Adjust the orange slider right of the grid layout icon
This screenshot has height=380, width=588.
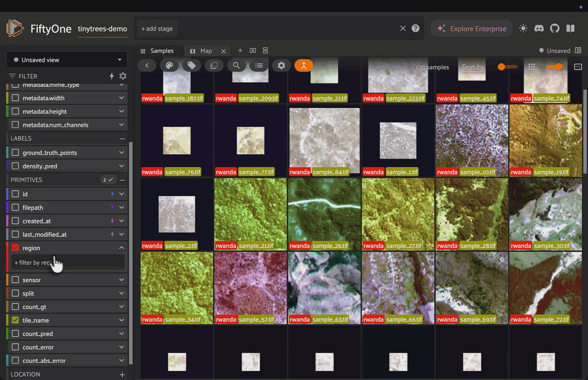[x=555, y=67]
